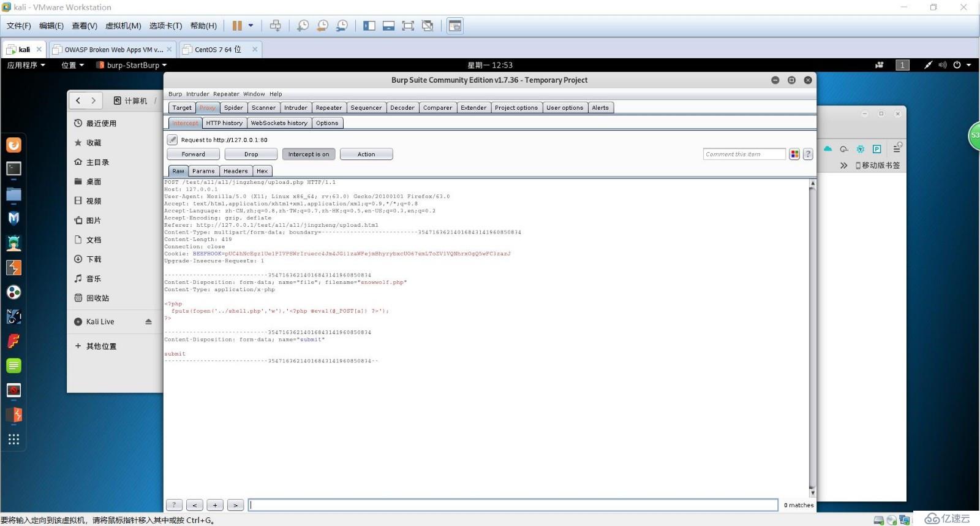Screen dimensions: 980x526
Task: Drop the intercepted request
Action: coord(251,154)
